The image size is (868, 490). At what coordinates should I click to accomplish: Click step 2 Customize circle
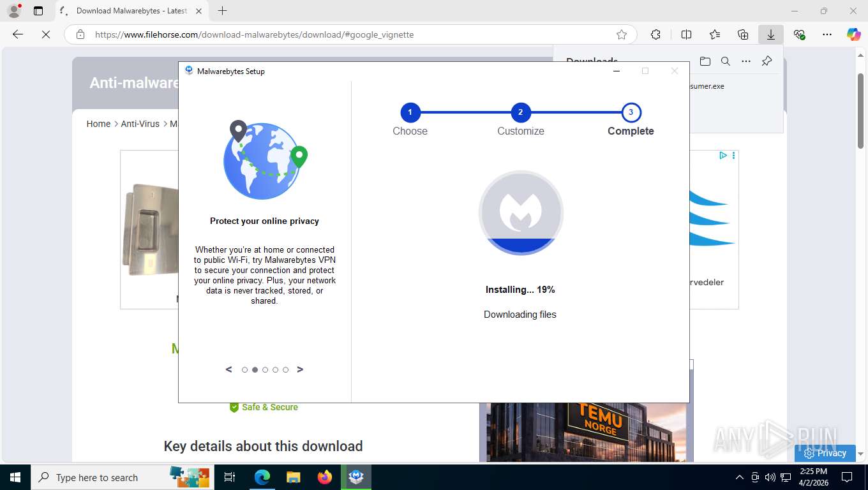pyautogui.click(x=521, y=112)
